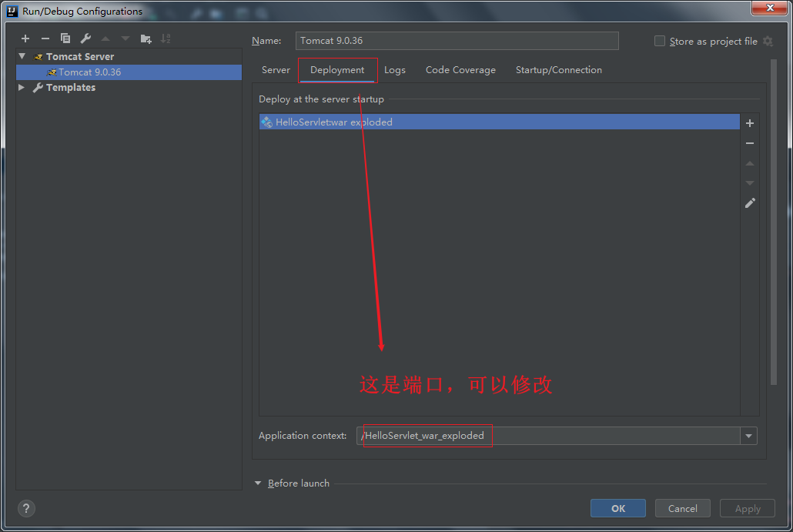Image resolution: width=793 pixels, height=532 pixels.
Task: Click the Apply button
Action: 748,508
